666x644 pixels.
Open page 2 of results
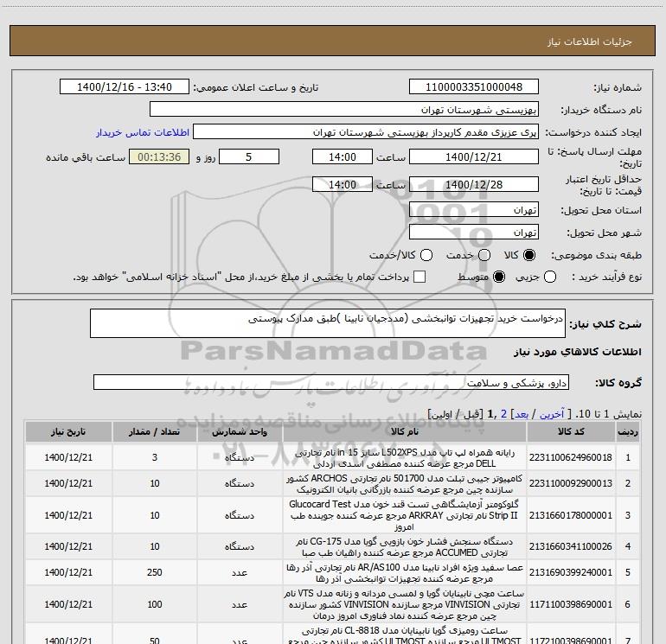503,414
